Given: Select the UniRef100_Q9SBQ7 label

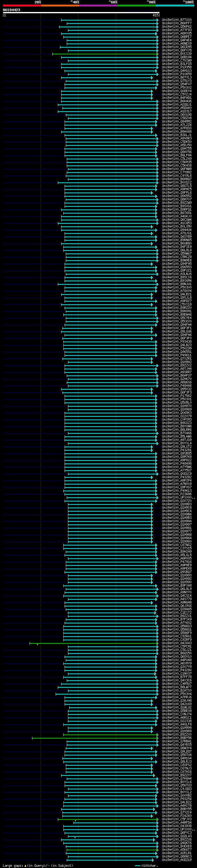Looking at the screenshot, I should click(176, 572).
